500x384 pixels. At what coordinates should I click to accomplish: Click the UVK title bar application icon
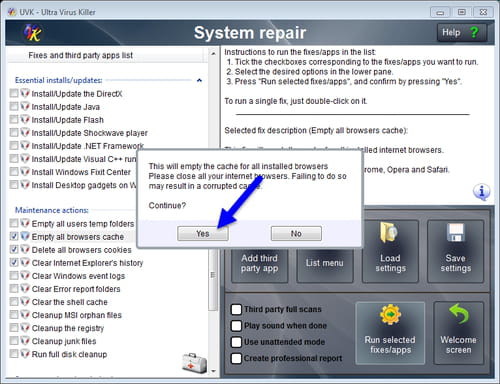[x=12, y=12]
